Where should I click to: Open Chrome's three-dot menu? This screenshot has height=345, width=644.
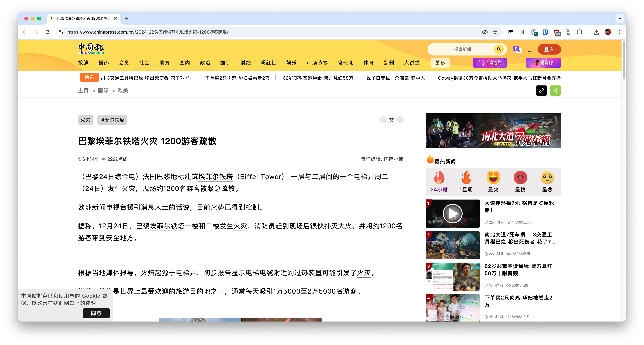click(619, 32)
